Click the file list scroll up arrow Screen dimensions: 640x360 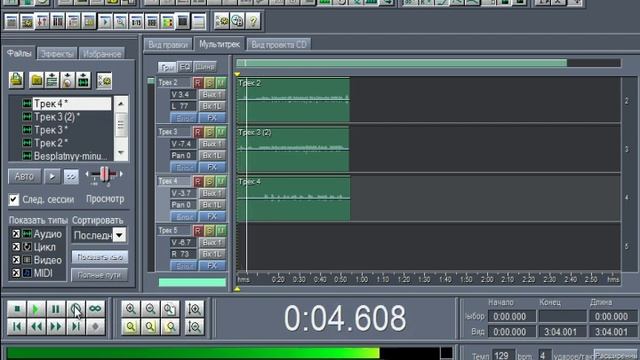[121, 104]
